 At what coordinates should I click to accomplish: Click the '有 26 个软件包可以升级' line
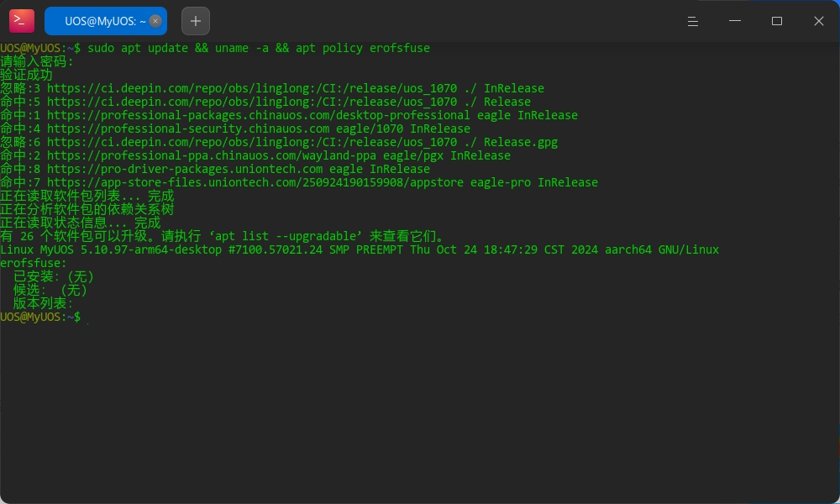click(223, 236)
